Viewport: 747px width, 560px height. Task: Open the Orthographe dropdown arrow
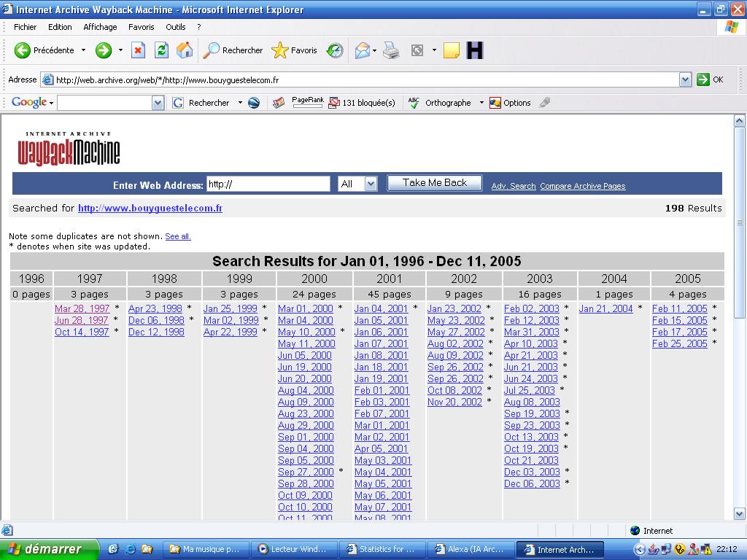(481, 102)
